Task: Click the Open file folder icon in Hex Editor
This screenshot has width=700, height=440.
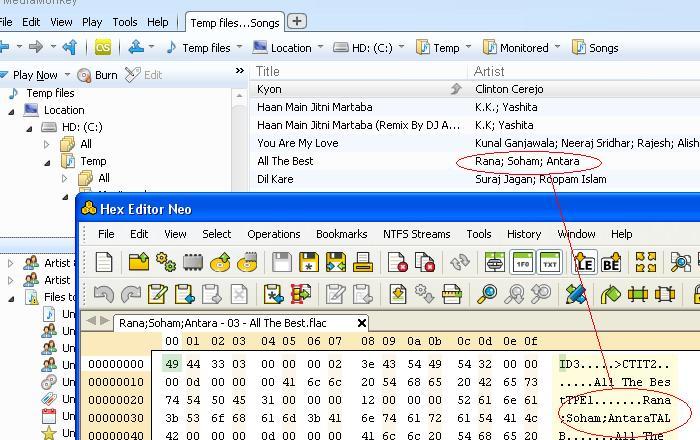Action: pyautogui.click(x=139, y=262)
